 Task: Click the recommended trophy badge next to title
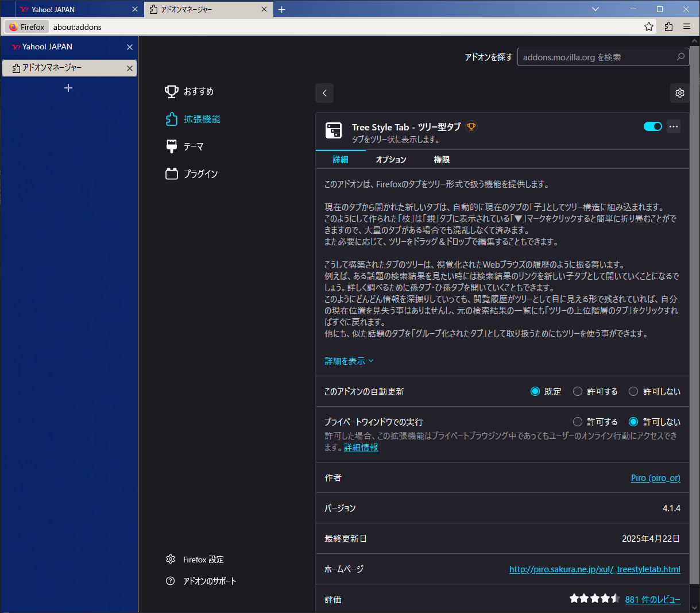pos(471,126)
